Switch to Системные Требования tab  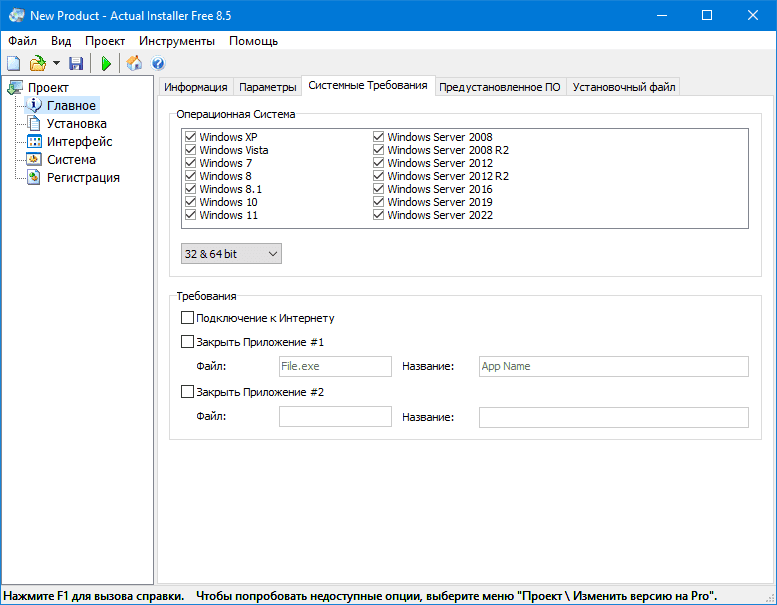coord(368,85)
